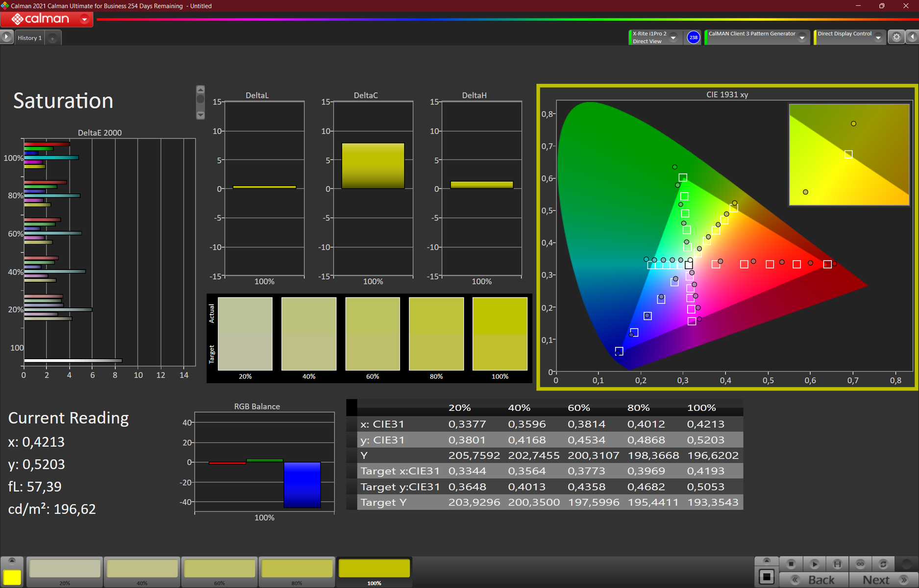Open the CalMAN Client 3 Pattern Generator dropdown

[802, 38]
